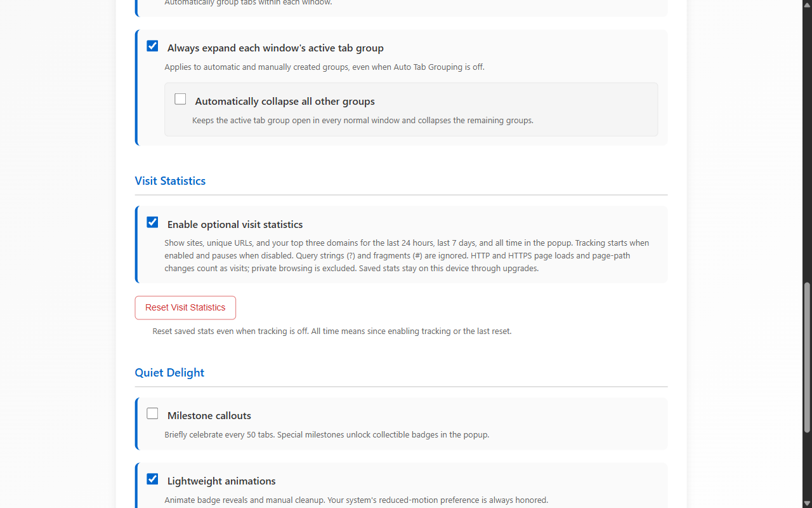Click the vertical scrollbar thumb
The image size is (812, 508).
(807, 358)
